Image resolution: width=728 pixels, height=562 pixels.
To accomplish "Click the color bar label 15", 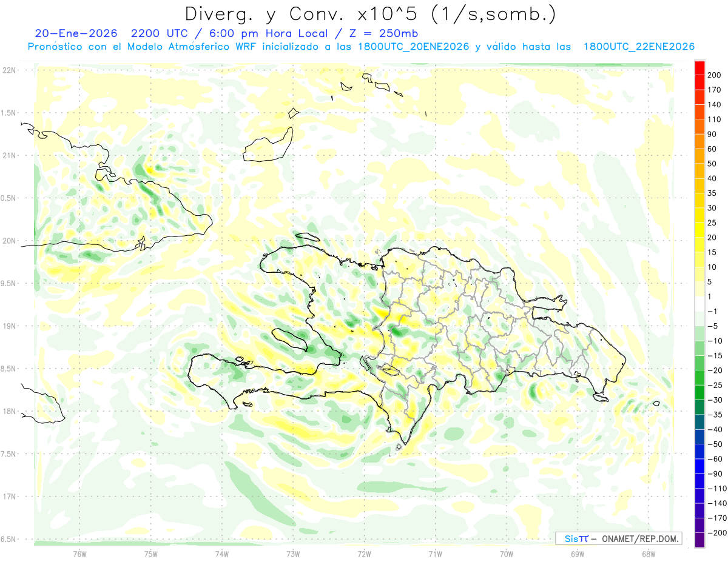I will click(x=712, y=252).
